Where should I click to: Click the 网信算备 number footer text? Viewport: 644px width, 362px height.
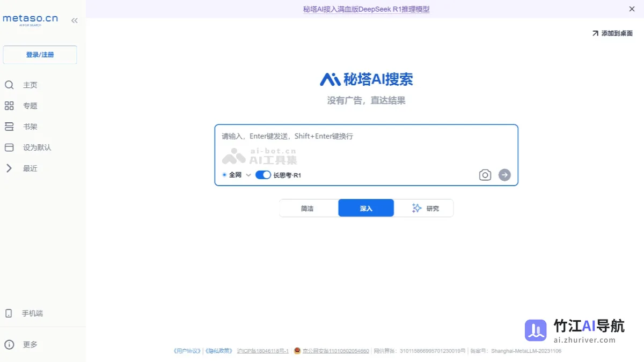pyautogui.click(x=420, y=351)
